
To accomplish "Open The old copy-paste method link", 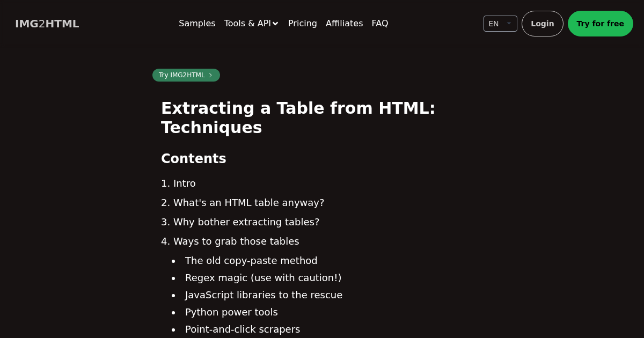I will [x=251, y=261].
